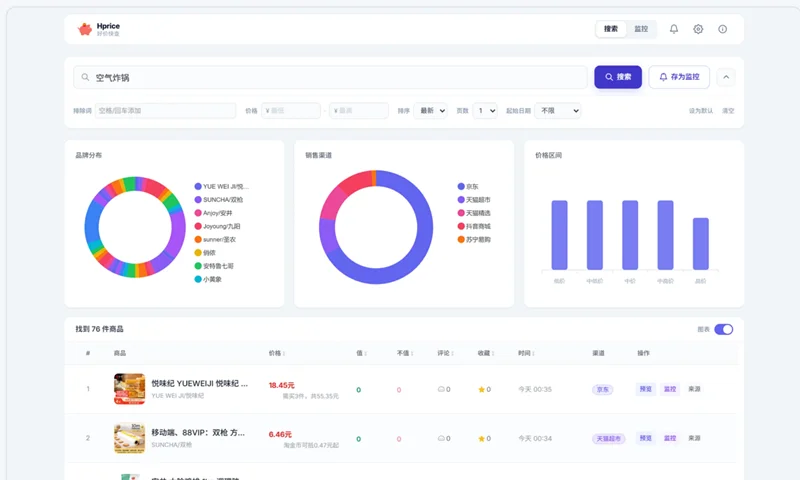The width and height of the screenshot is (800, 480).
Task: Open the 页数 page count dropdown
Action: tap(485, 111)
